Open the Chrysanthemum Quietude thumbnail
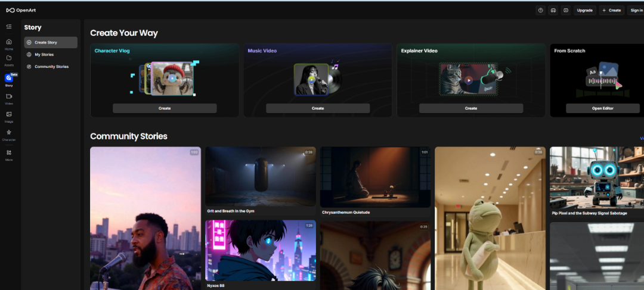The width and height of the screenshot is (644, 290). 376,177
